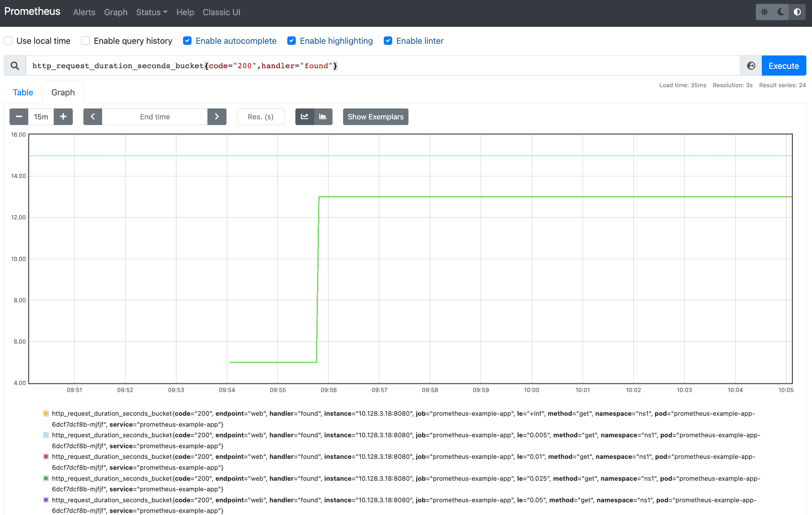
Task: Enable the query history checkbox
Action: (x=86, y=41)
